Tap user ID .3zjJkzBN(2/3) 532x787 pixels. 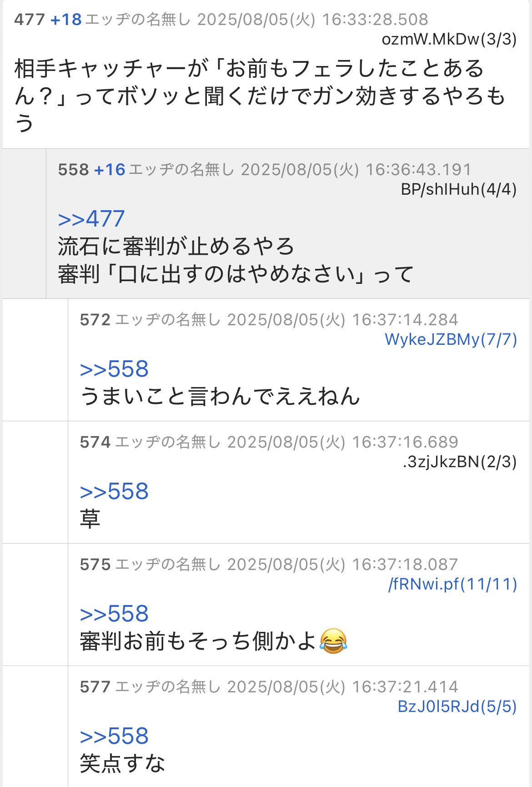pos(460,462)
